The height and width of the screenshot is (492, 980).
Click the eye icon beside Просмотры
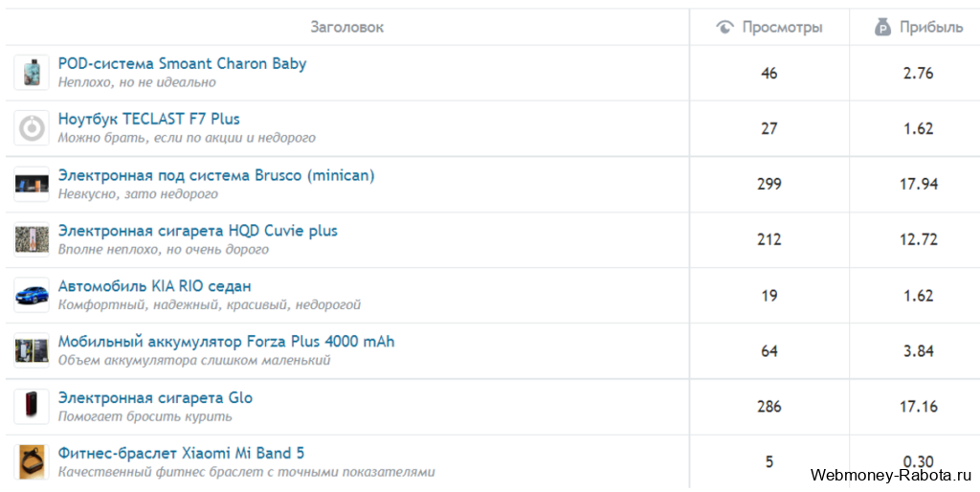point(724,27)
